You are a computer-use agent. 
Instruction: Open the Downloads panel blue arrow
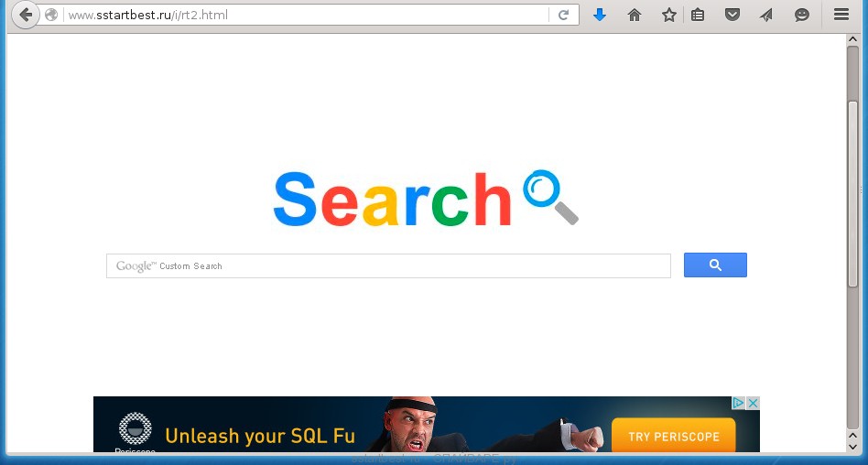(x=600, y=15)
